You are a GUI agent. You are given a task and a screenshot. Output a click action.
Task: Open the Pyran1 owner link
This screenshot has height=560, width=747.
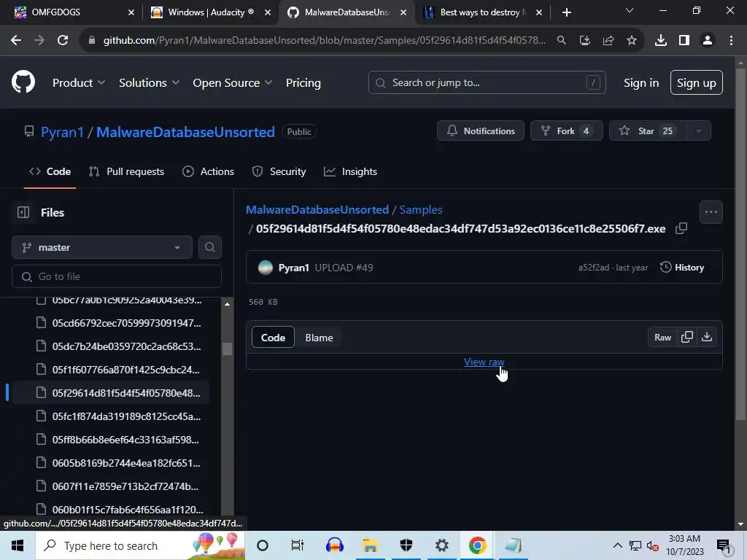click(x=62, y=132)
